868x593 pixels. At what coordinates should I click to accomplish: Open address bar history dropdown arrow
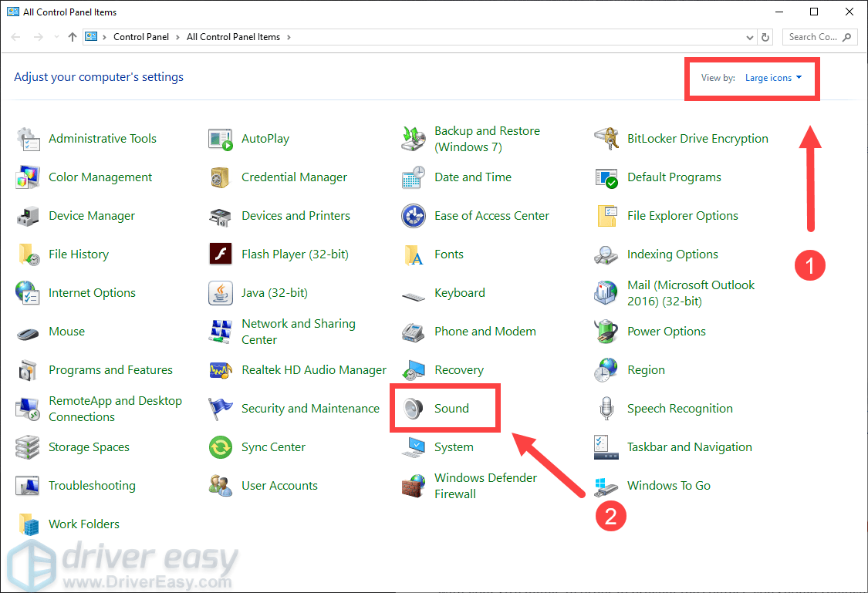coord(749,38)
